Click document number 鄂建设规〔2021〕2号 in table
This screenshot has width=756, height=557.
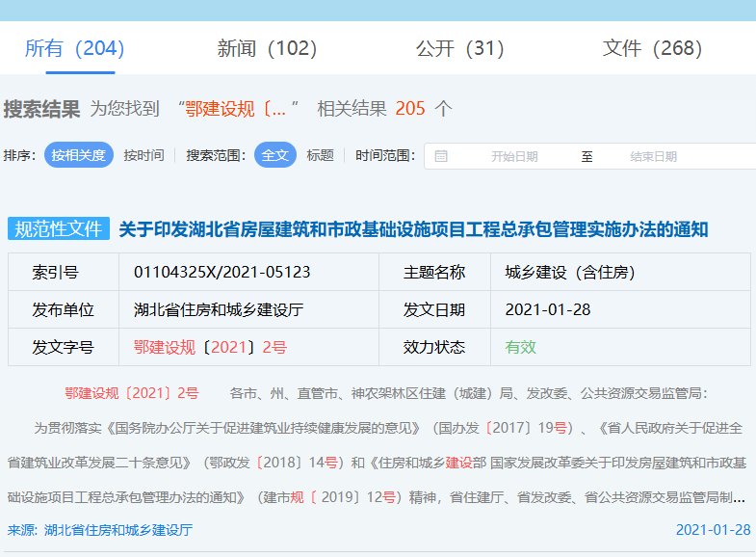[x=210, y=347]
